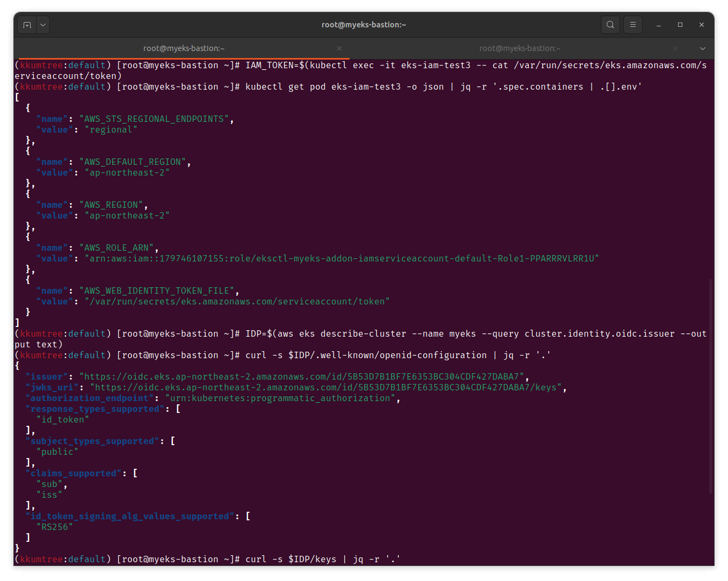Viewport: 728px width, 581px height.
Task: Switch to the first root@myeks-bastion tab
Action: click(184, 48)
